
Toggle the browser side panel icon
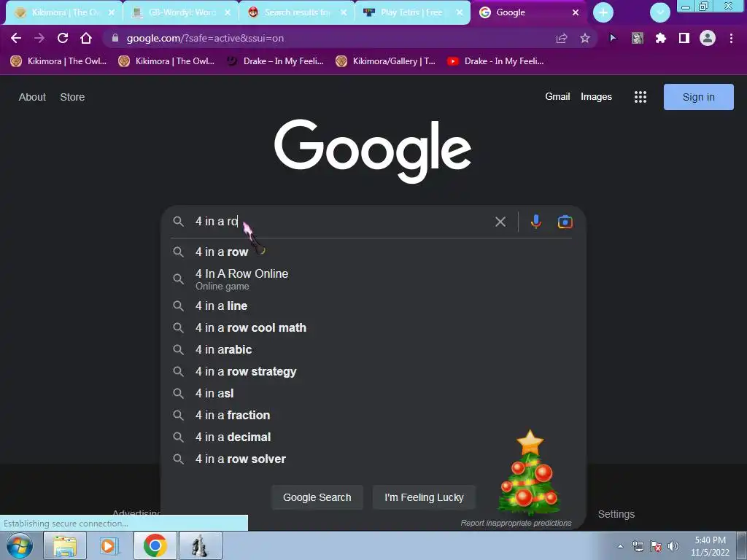click(684, 38)
